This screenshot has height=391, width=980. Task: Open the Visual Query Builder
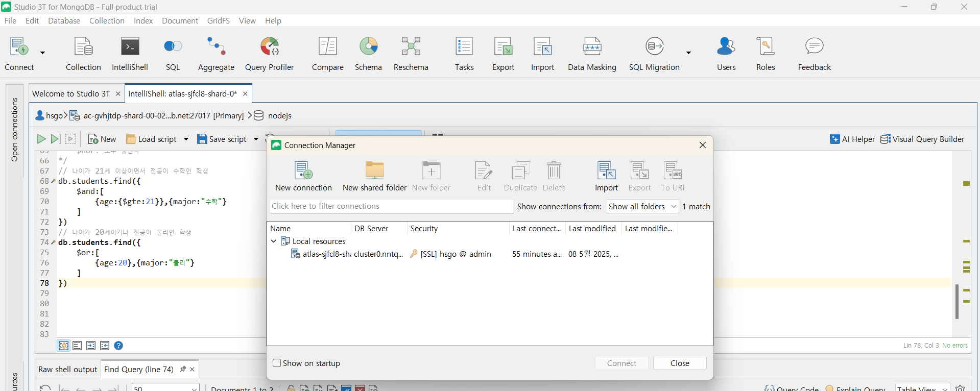click(x=922, y=139)
